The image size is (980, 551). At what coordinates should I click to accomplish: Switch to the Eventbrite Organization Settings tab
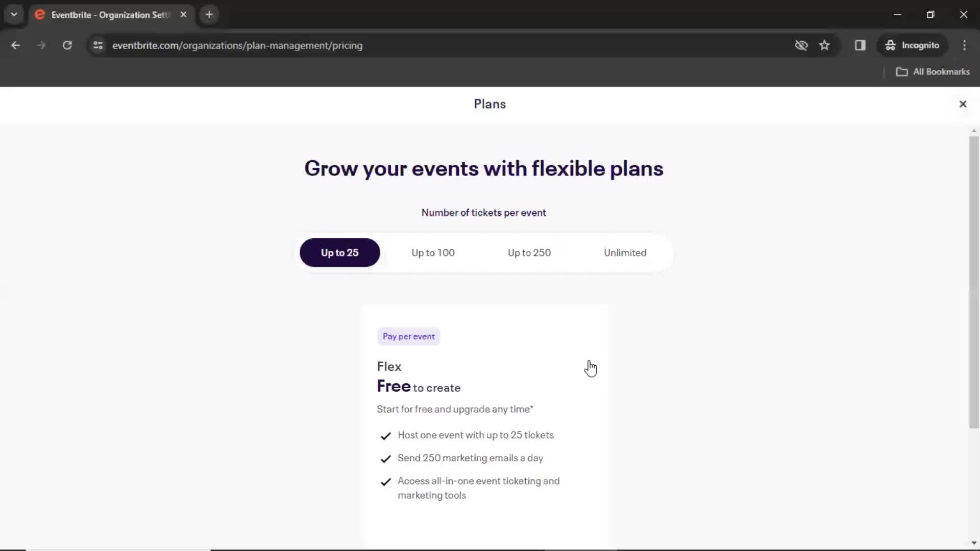point(110,15)
